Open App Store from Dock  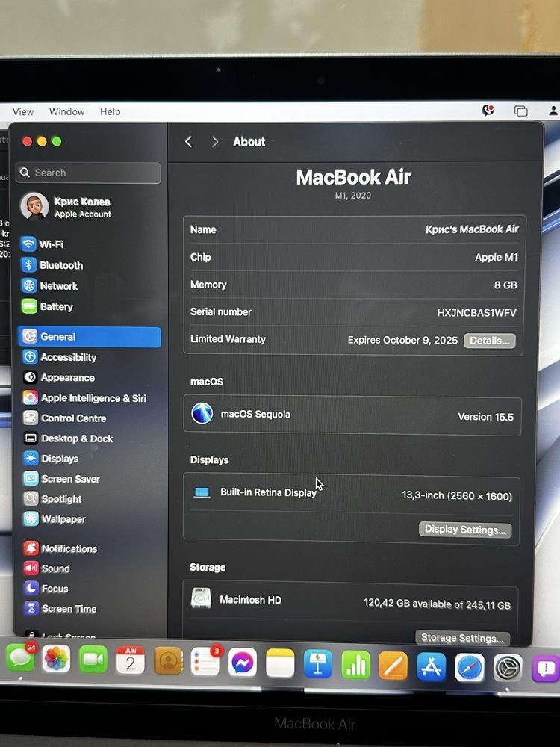click(432, 666)
